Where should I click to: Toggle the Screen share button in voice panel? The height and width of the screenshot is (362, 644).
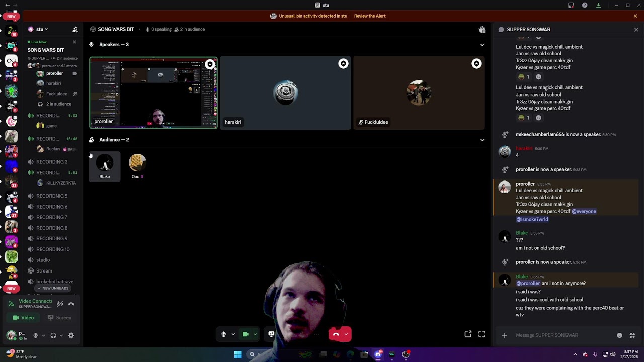click(x=59, y=318)
